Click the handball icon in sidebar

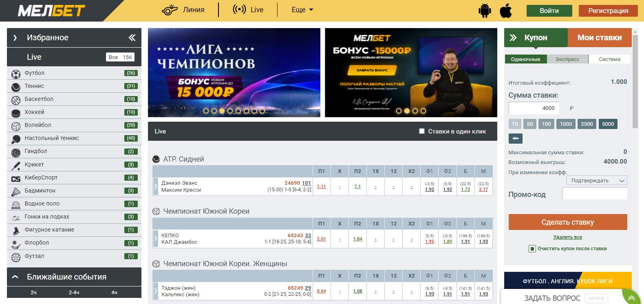click(x=16, y=152)
